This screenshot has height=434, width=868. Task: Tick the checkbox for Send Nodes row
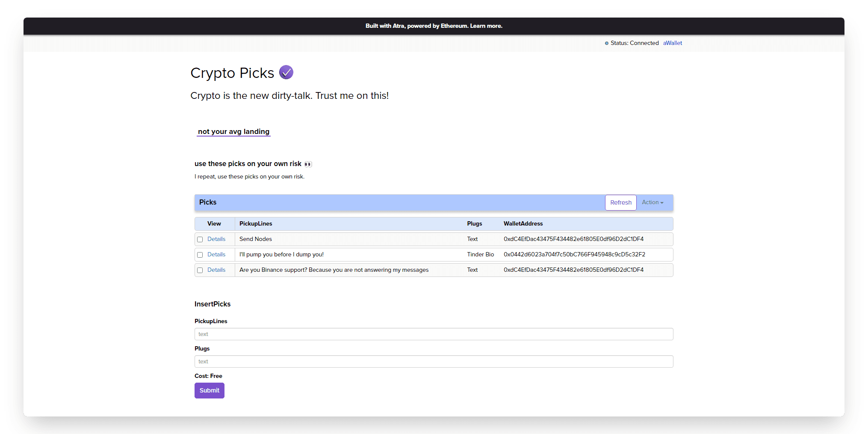[x=200, y=239]
